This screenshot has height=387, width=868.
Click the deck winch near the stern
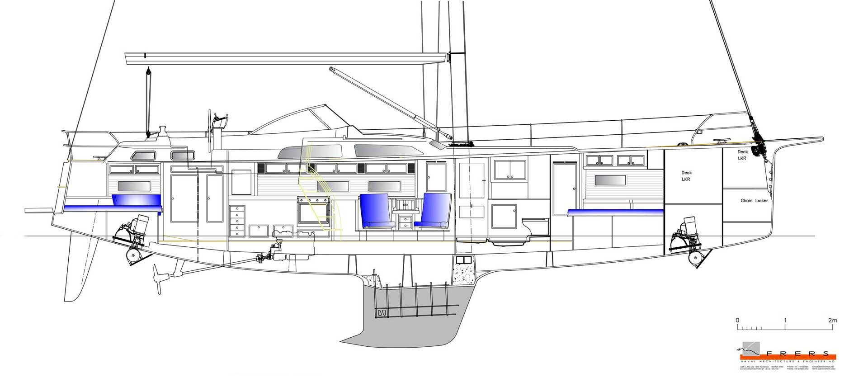162,132
